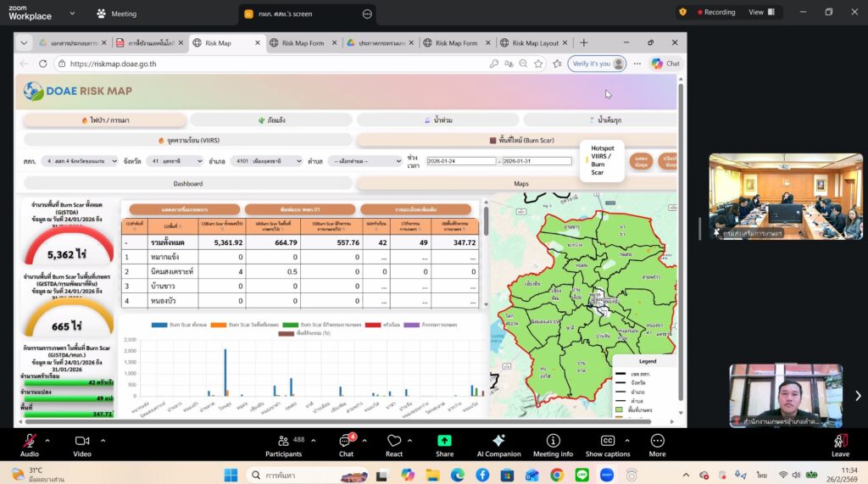Select the จุดความร้อน (VIIRS) tab

coord(187,140)
